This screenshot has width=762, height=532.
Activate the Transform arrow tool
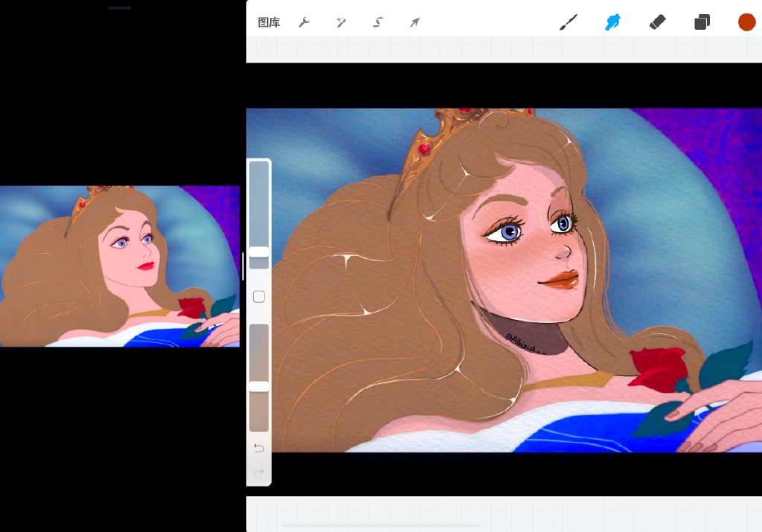[x=415, y=22]
